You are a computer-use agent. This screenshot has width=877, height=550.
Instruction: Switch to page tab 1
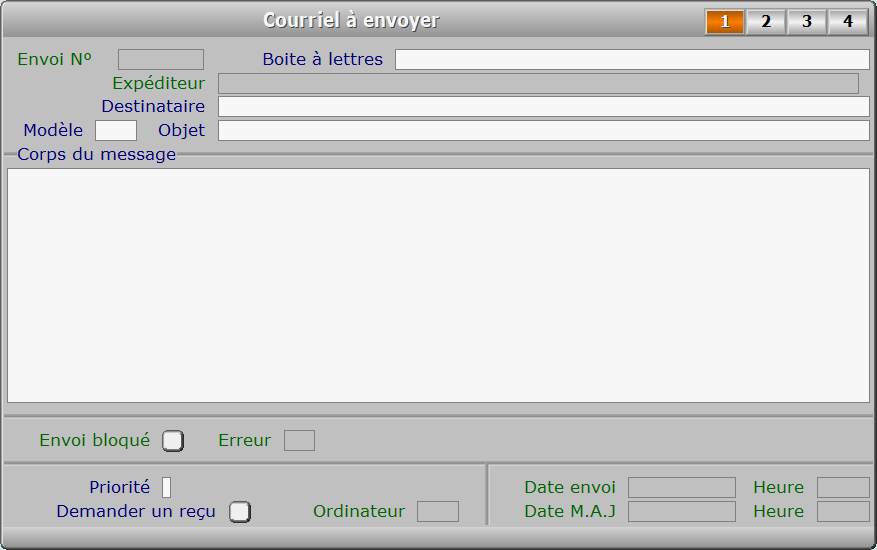[725, 21]
